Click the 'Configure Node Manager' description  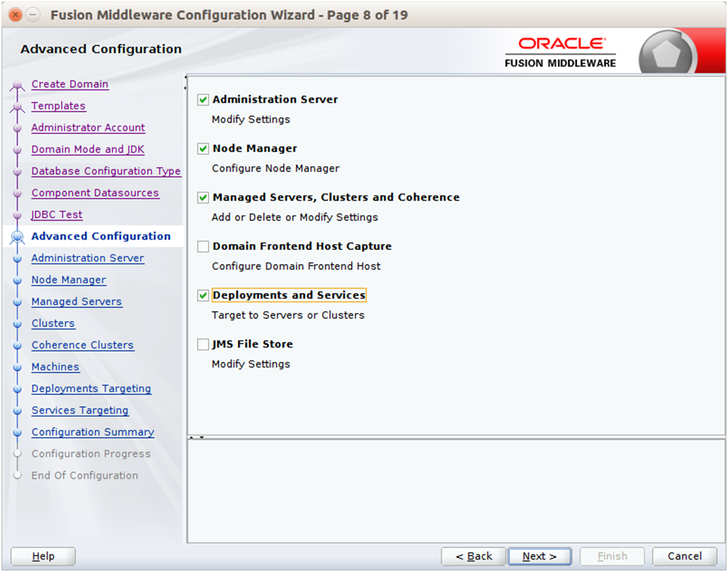pos(275,169)
